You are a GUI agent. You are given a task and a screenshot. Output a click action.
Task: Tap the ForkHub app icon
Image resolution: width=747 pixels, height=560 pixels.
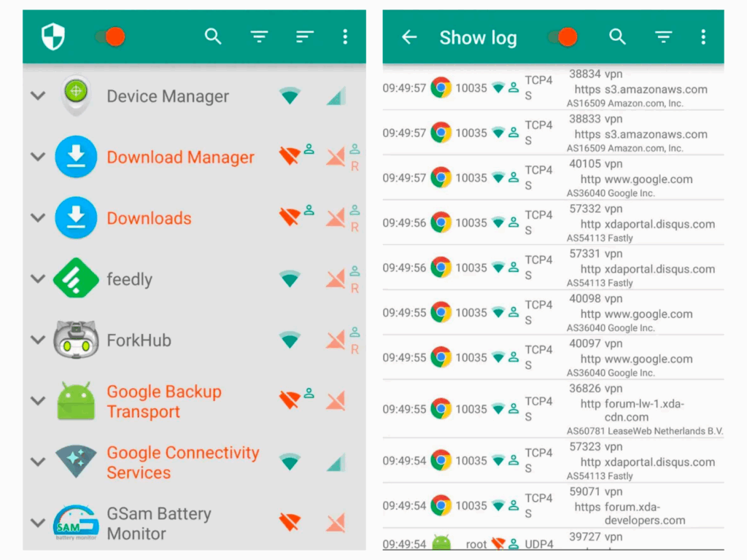click(x=76, y=340)
